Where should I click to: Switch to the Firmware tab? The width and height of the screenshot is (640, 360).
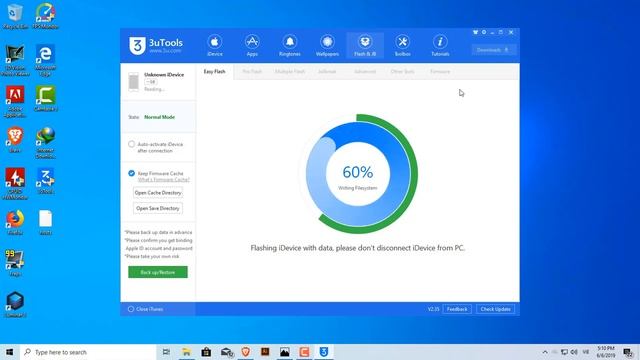click(440, 71)
